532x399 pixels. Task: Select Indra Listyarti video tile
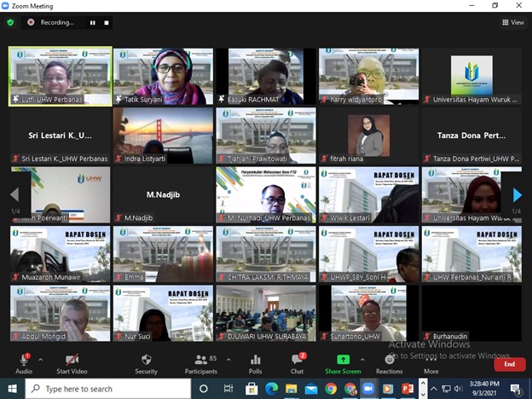click(x=163, y=136)
